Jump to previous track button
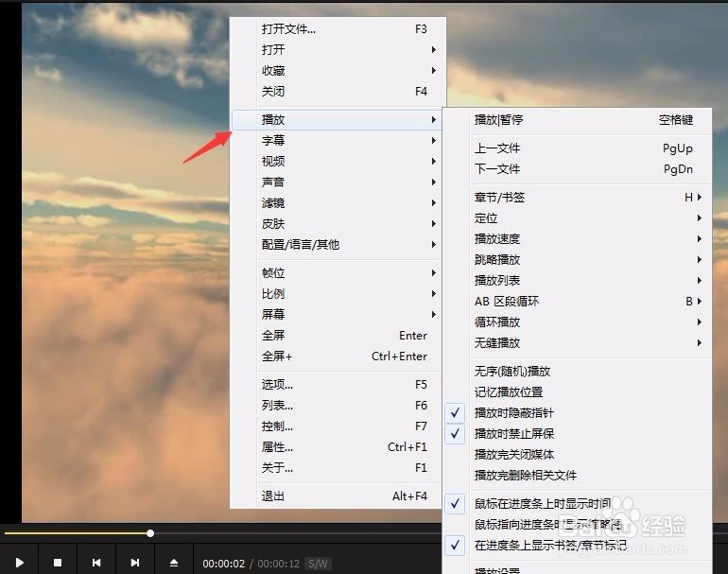 [96, 563]
